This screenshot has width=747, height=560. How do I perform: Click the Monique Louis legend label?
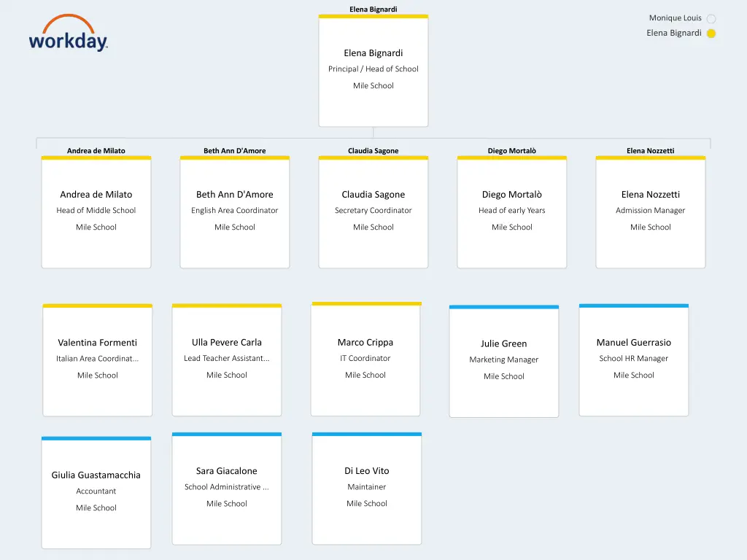pos(675,18)
